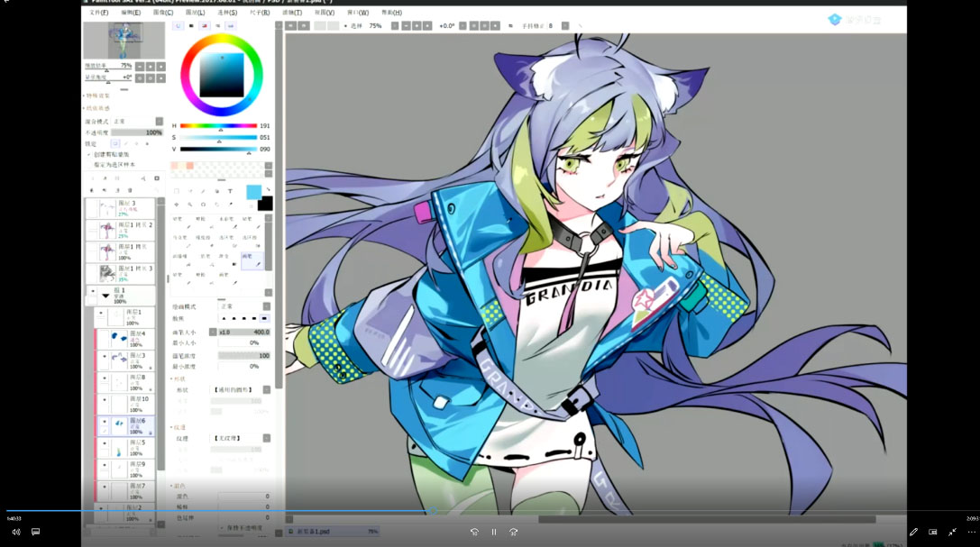The image size is (980, 547).
Task: Open the 绘画模式 painting mode dropdown
Action: 267,306
